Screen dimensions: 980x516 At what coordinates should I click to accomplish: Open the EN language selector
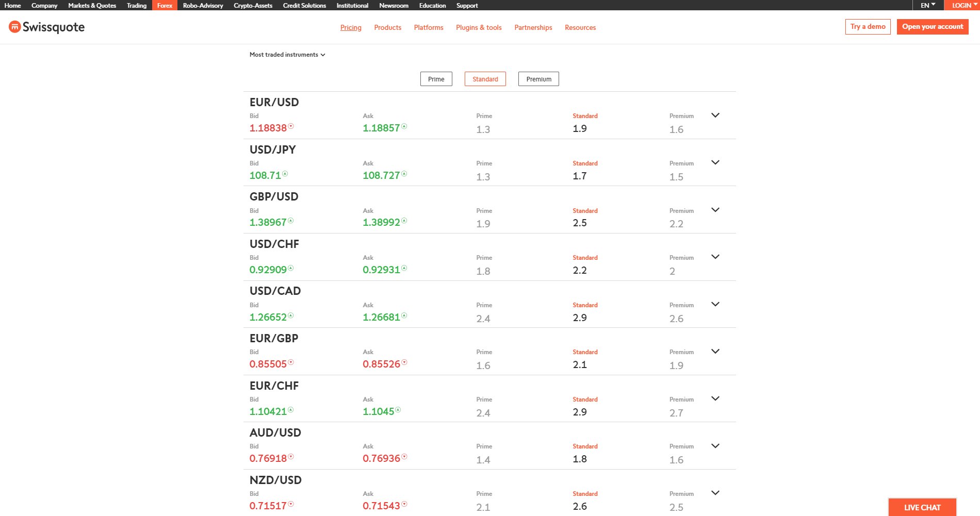[928, 5]
